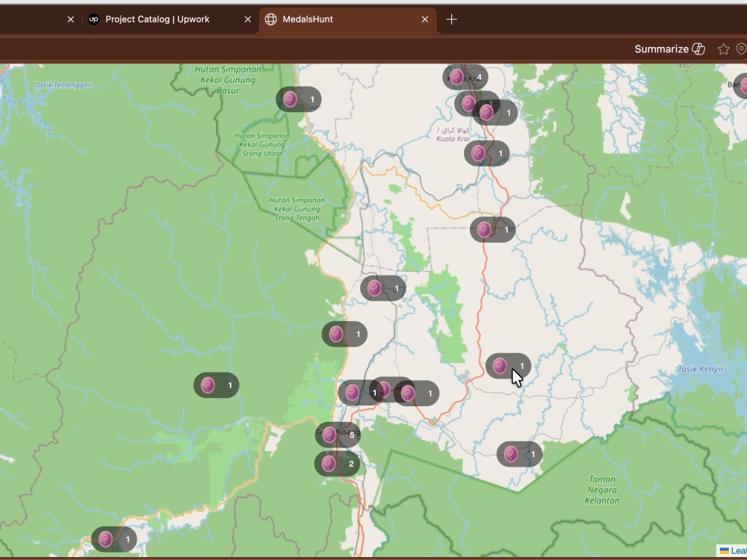
Task: Click medal marker at bottom-left on orange highway
Action: pos(114,540)
